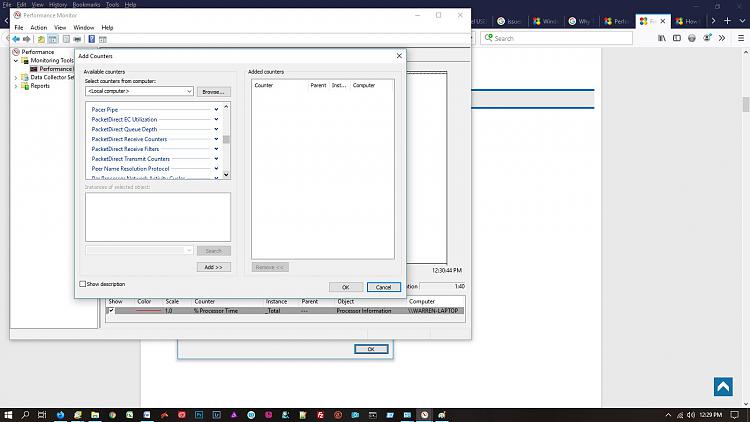The height and width of the screenshot is (422, 750).
Task: Click the Back arrow in Performance Monitor toolbar
Action: coord(16,39)
